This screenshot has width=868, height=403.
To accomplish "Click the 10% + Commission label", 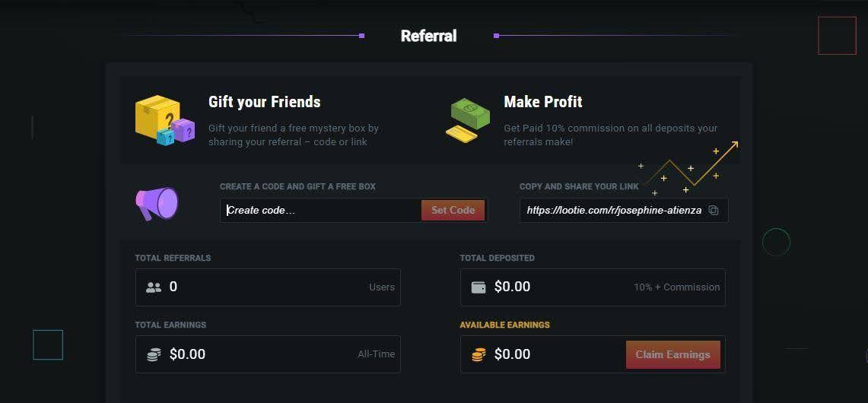I will point(676,287).
